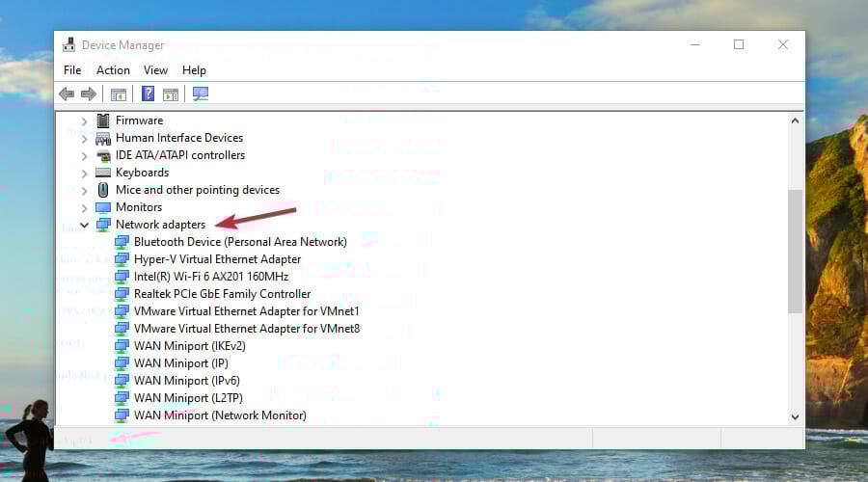Image resolution: width=868 pixels, height=482 pixels.
Task: Select WAN Miniport (IP) text
Action: (x=180, y=363)
